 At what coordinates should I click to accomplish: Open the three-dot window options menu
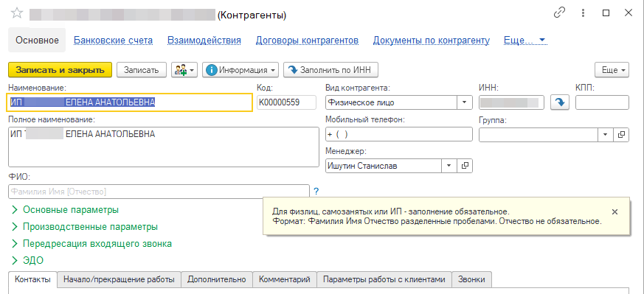tap(583, 13)
